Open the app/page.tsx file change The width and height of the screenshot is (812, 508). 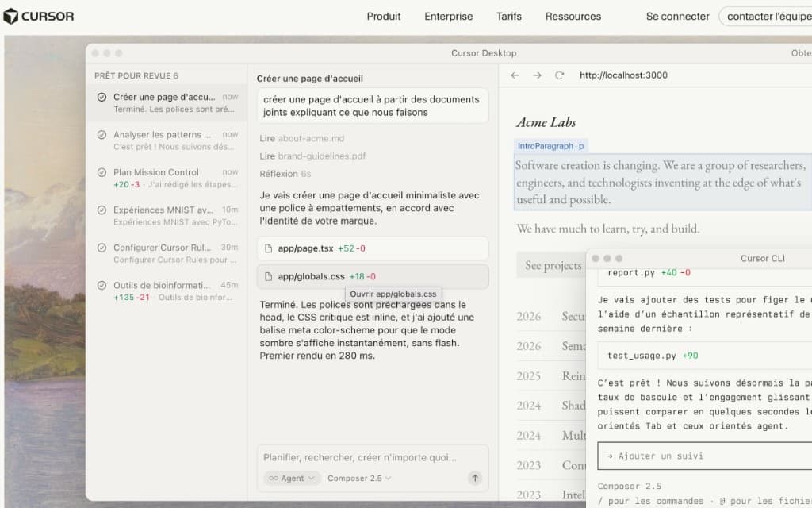373,248
